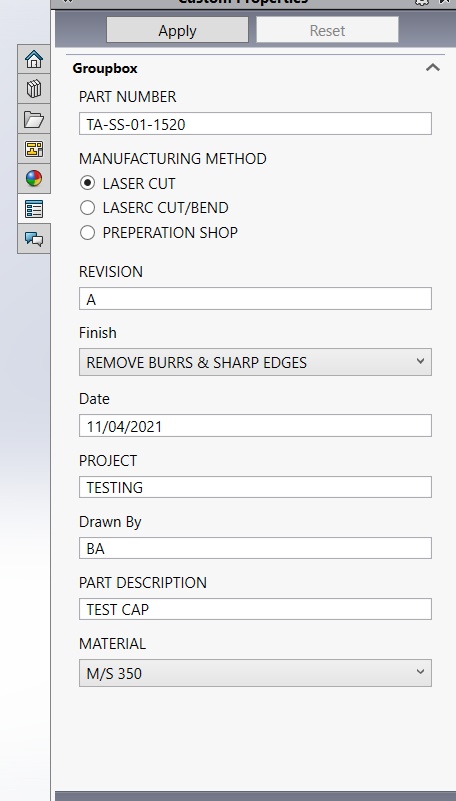Open the MATERIAL dropdown showing M/S 350
The width and height of the screenshot is (456, 801).
(x=255, y=673)
